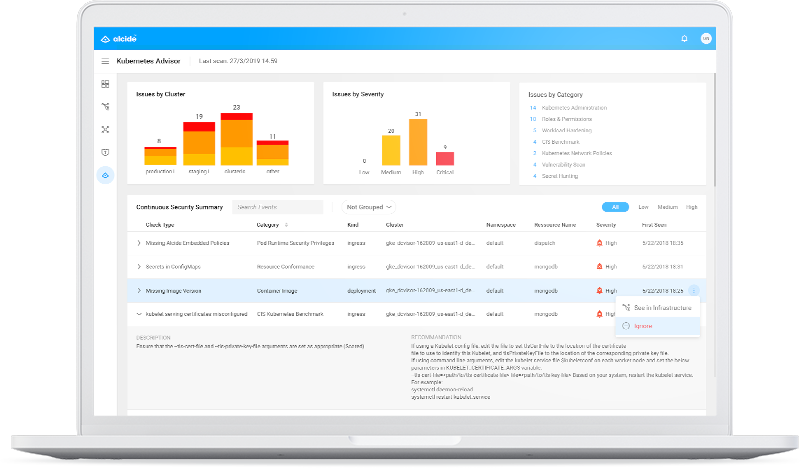This screenshot has width=801, height=468.
Task: Click the High severity bar
Action: (x=418, y=142)
